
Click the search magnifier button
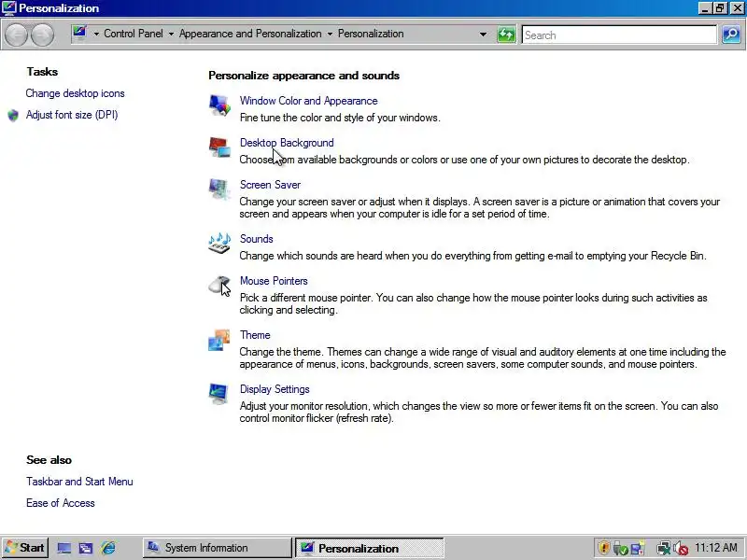point(731,35)
